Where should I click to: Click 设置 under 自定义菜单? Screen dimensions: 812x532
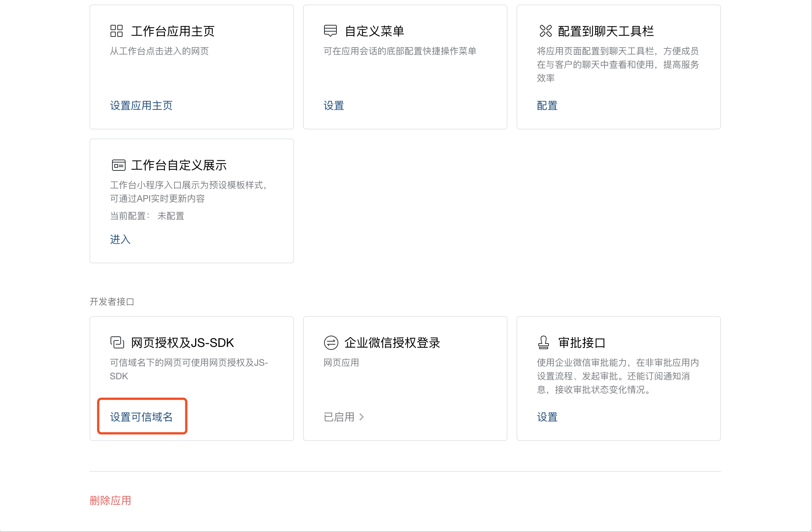(x=334, y=105)
